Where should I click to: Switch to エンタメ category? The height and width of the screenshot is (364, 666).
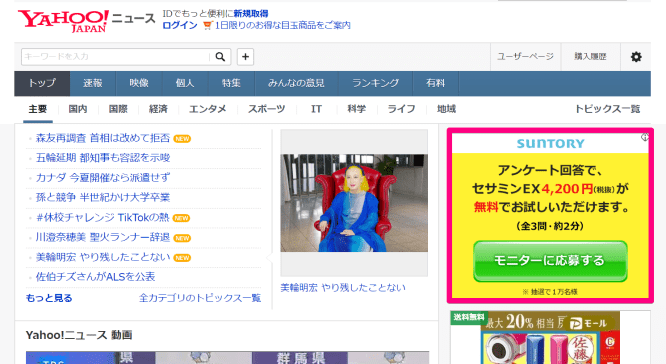pos(208,110)
